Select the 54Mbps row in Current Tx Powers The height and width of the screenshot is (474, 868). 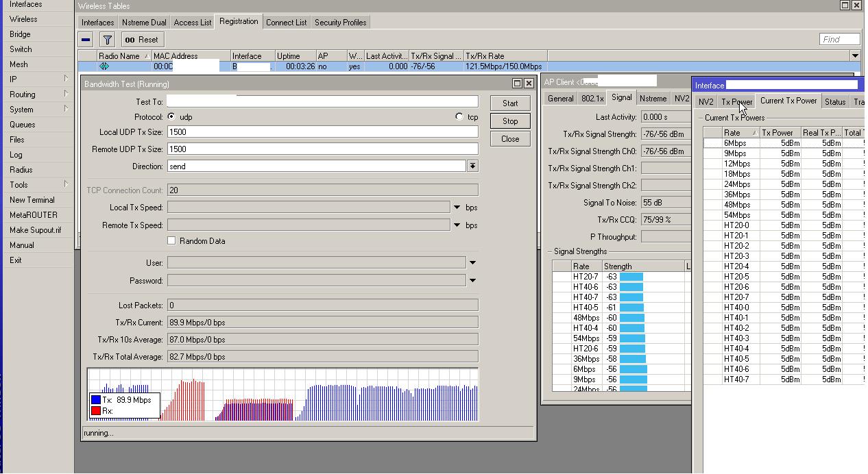tap(784, 215)
